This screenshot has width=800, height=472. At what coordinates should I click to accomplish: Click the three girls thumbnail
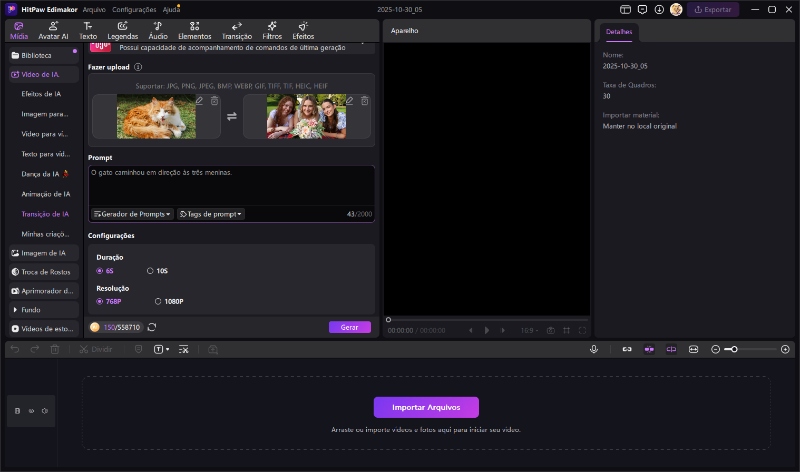tap(306, 116)
